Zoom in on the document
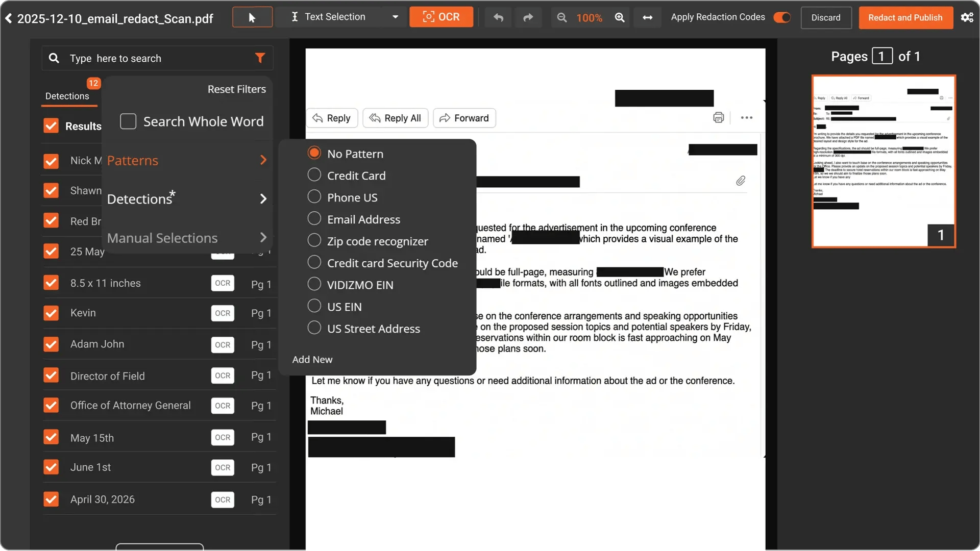 point(620,17)
